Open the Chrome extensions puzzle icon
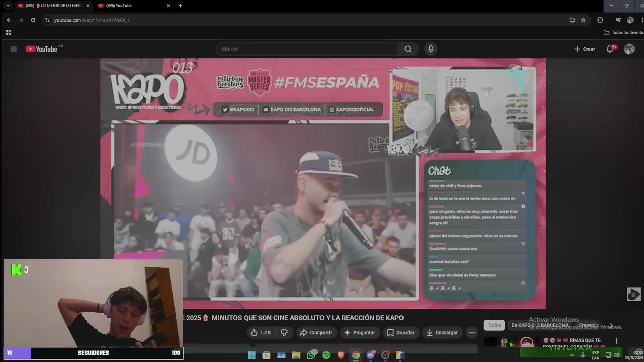644x362 pixels. pyautogui.click(x=600, y=20)
